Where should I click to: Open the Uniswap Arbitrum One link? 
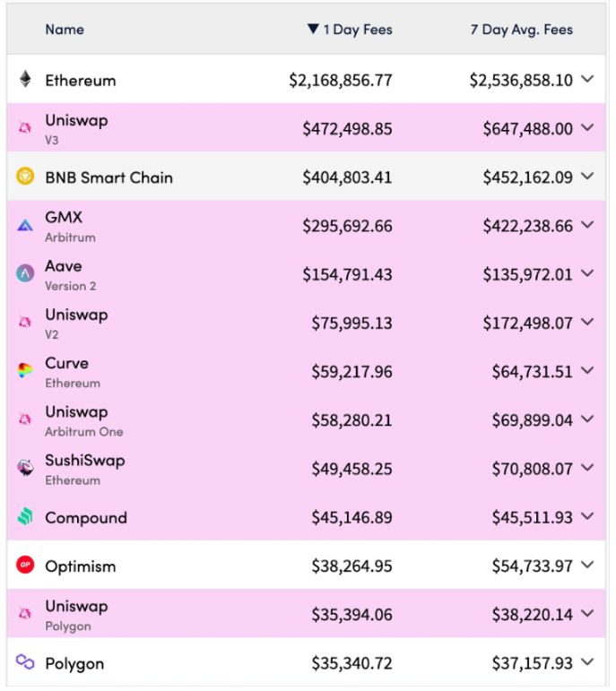[83, 421]
